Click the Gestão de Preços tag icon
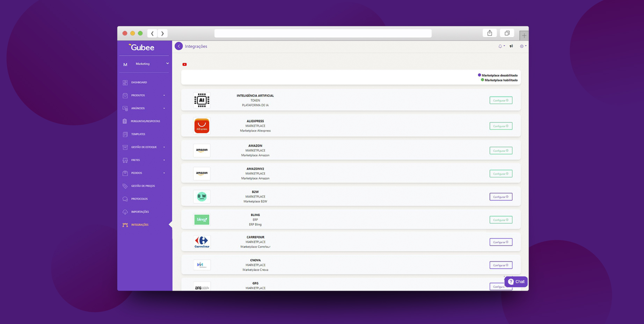644x324 pixels. tap(125, 186)
